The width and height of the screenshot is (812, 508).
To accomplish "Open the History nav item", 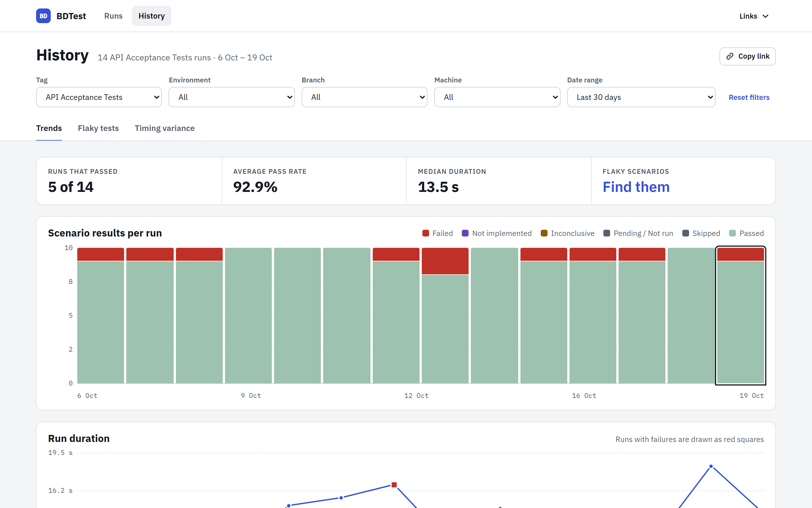I will [151, 16].
